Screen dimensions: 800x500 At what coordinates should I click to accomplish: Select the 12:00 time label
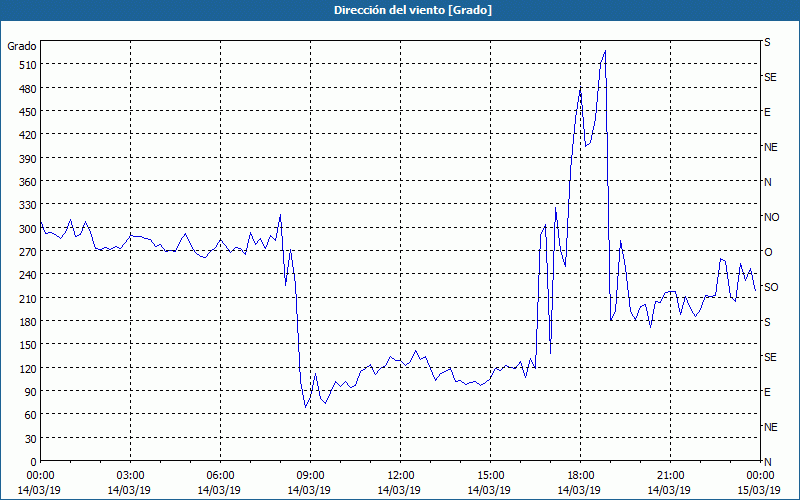[401, 476]
